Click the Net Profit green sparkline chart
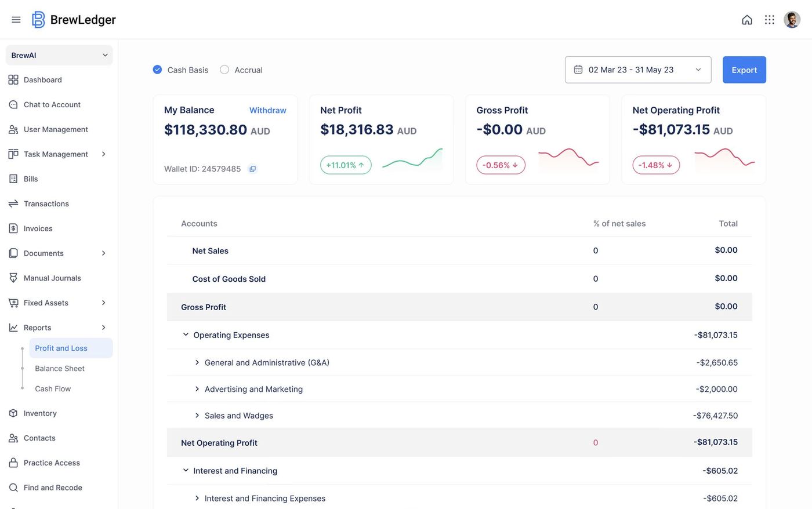Viewport: 812px width, 509px height. pos(412,158)
